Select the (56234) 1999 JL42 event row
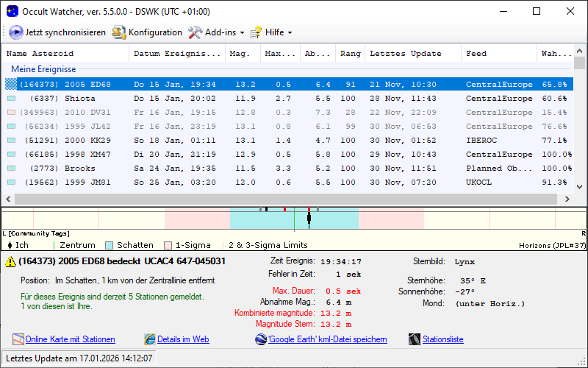Viewport: 588px width, 368px height. tap(289, 126)
